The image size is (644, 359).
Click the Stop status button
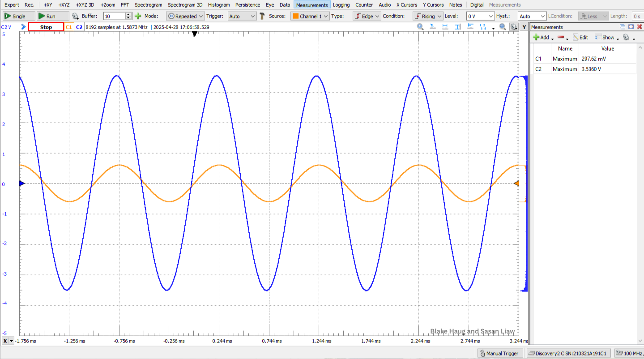pos(46,27)
